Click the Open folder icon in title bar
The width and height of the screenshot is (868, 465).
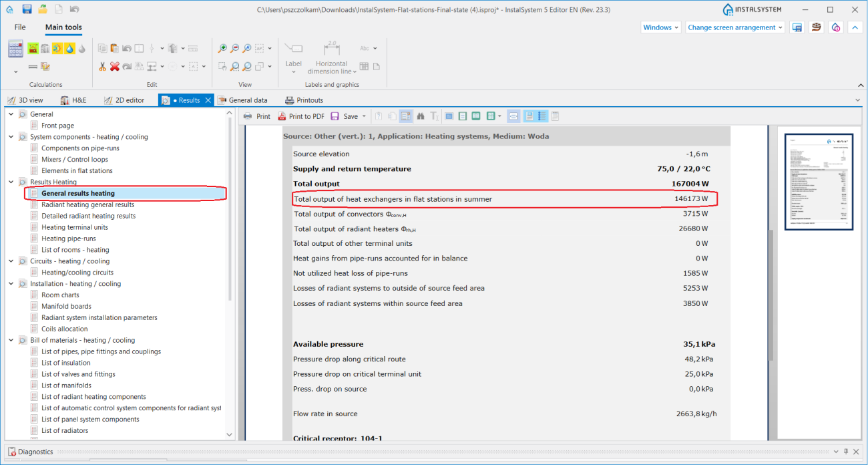tap(43, 9)
